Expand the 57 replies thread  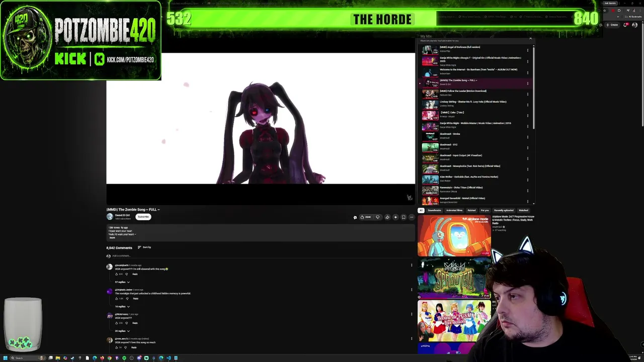click(122, 282)
